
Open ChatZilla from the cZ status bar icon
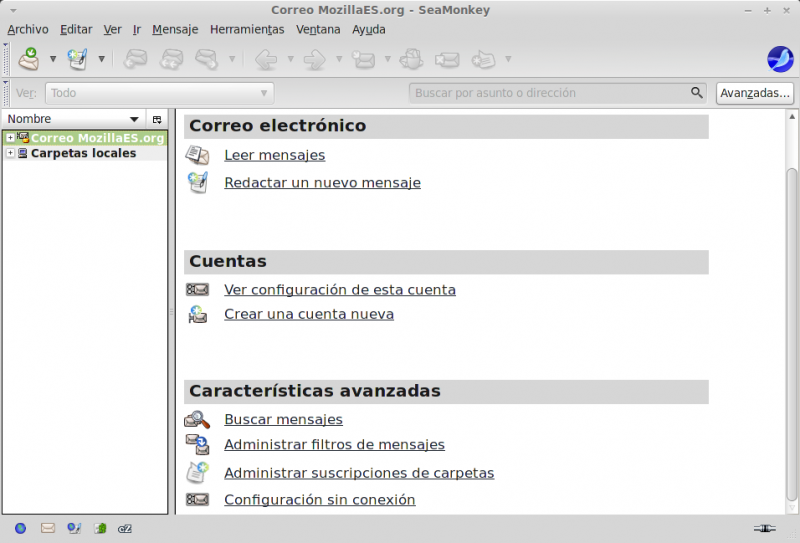[x=125, y=529]
